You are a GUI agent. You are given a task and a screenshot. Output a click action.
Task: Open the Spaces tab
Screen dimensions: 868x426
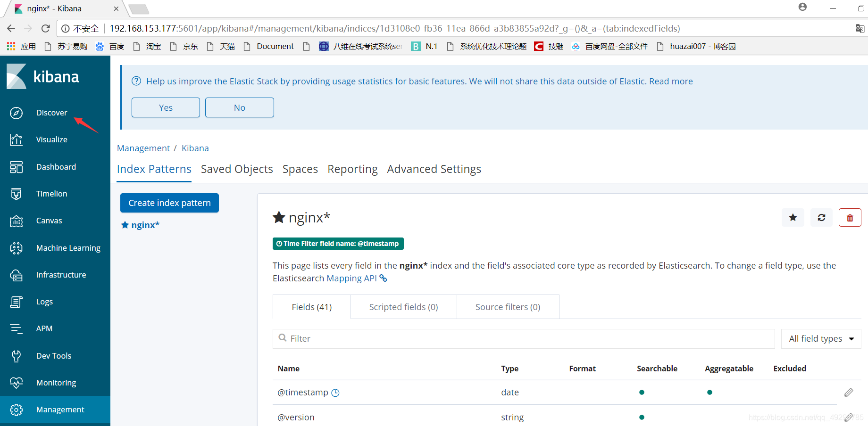tap(300, 169)
